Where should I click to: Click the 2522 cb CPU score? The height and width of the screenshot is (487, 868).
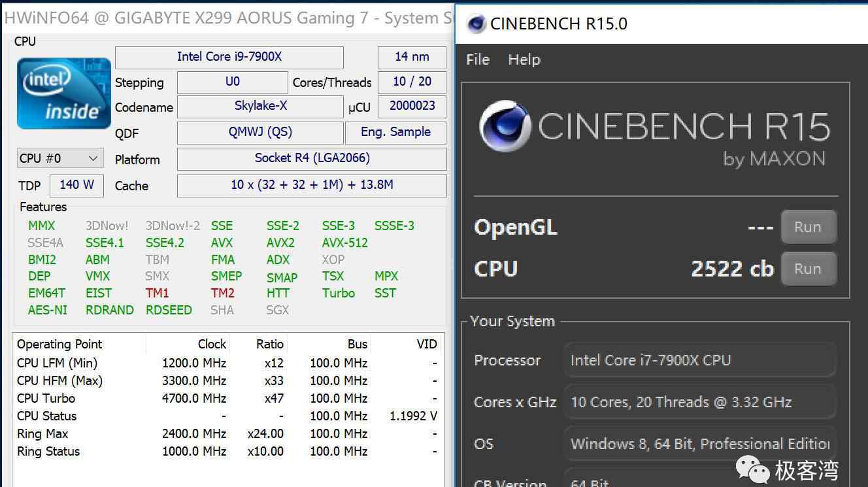point(732,269)
